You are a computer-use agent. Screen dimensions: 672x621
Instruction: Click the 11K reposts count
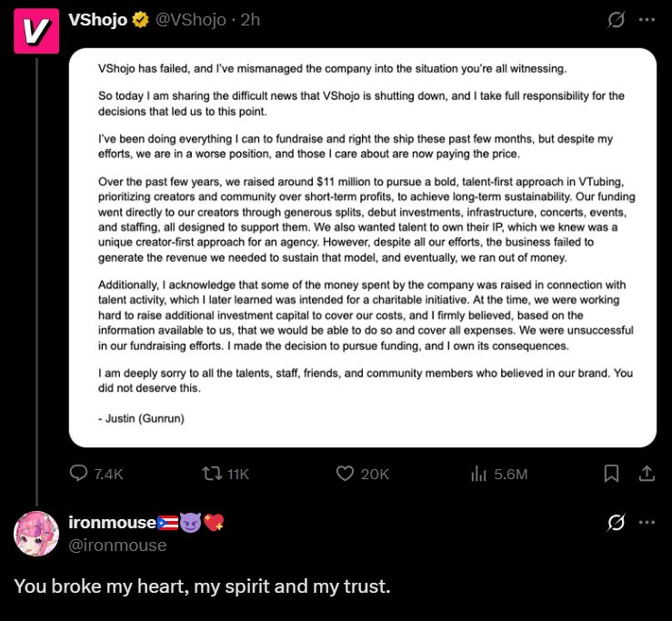pyautogui.click(x=236, y=474)
